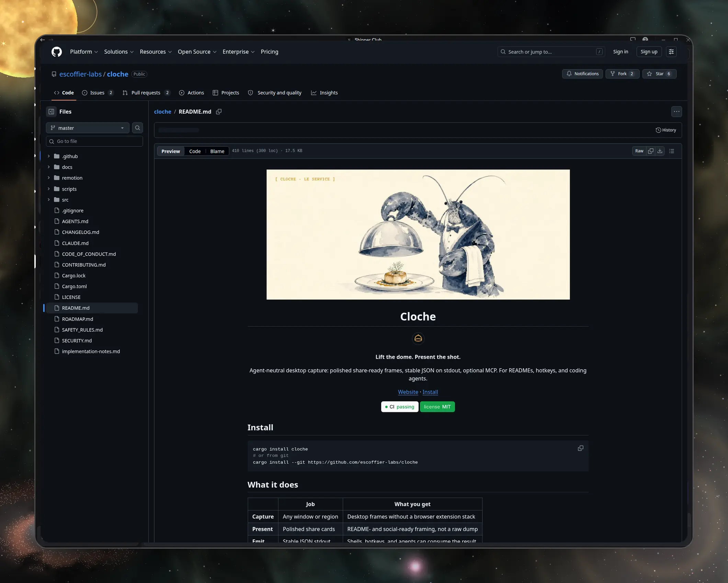This screenshot has height=583, width=728.
Task: Click the CI passing badge
Action: point(400,407)
